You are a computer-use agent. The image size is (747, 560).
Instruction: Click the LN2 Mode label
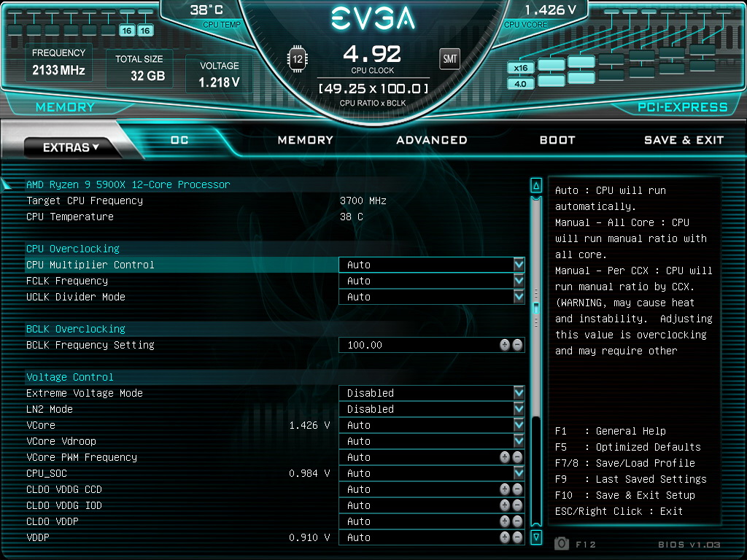[50, 409]
